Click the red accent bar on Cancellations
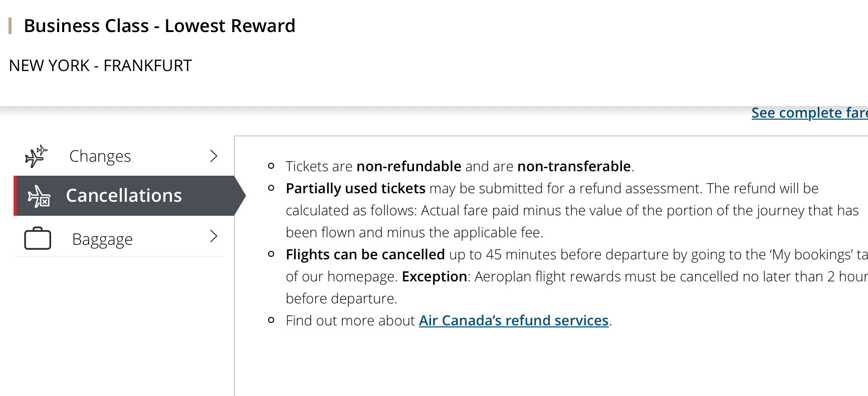Image resolution: width=868 pixels, height=396 pixels. point(16,196)
